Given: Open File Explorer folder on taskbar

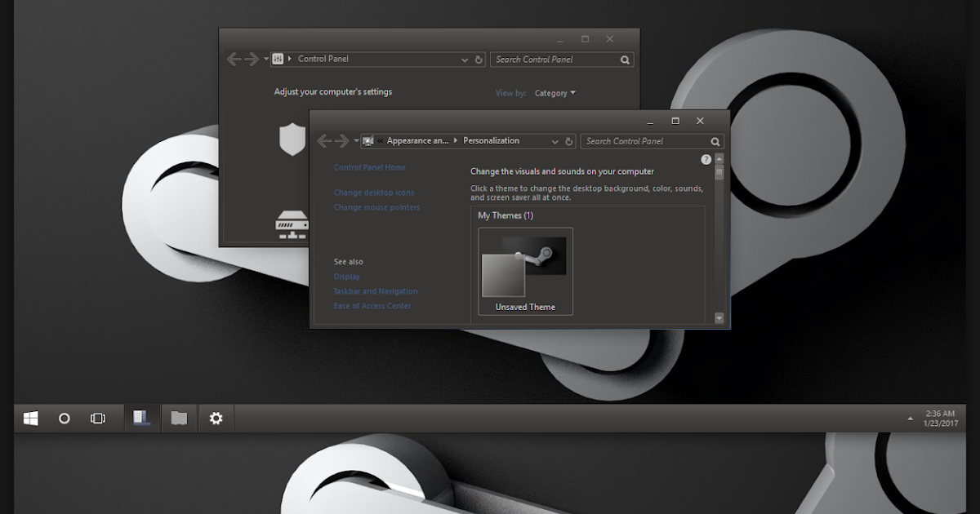Looking at the screenshot, I should click(179, 419).
